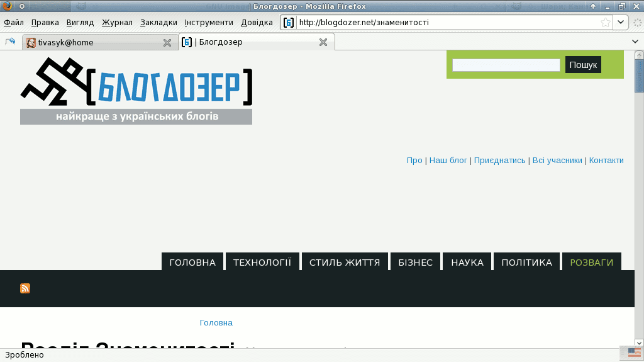Click the back arrow icon by the tabs
The height and width of the screenshot is (362, 644).
(10, 42)
